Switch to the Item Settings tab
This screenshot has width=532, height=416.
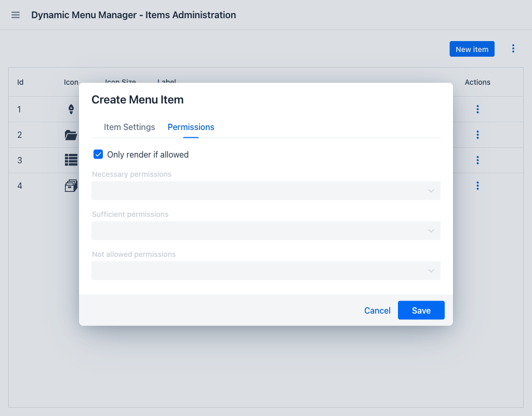pyautogui.click(x=129, y=127)
